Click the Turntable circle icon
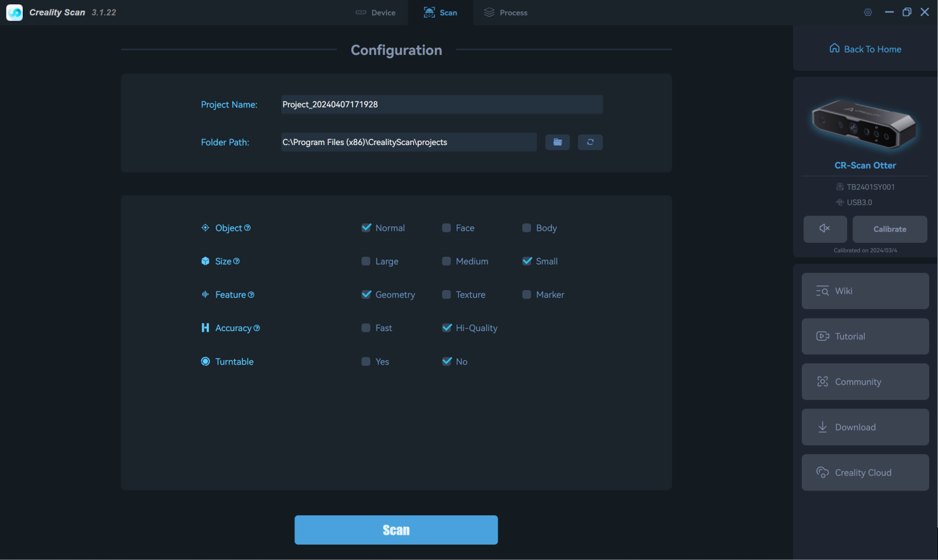 point(205,361)
